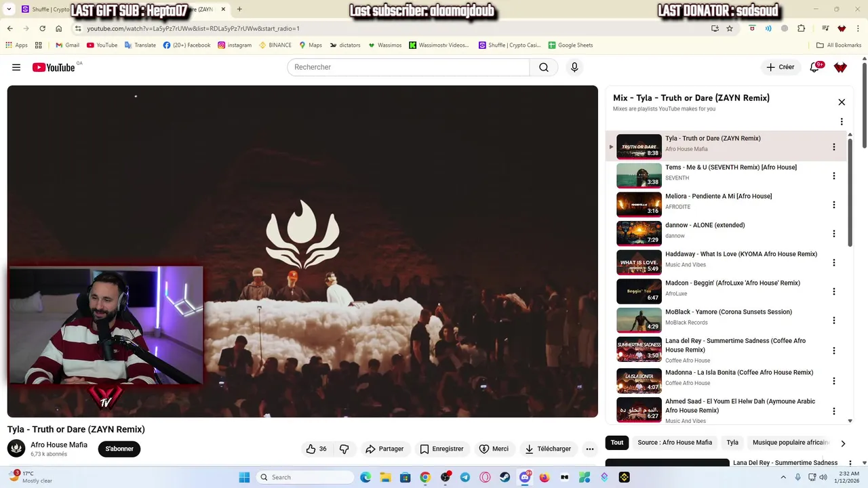The height and width of the screenshot is (488, 868).
Task: Open the YouTube guide hamburger menu
Action: 16,67
